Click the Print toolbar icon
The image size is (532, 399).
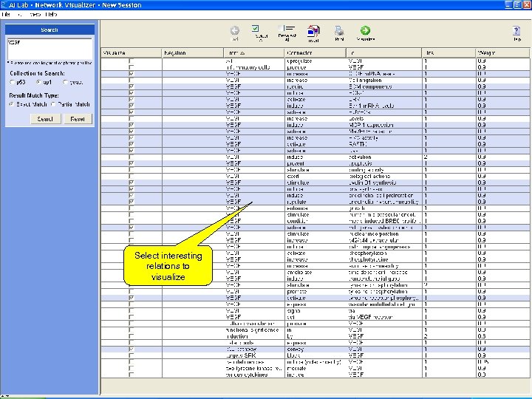pyautogui.click(x=339, y=31)
